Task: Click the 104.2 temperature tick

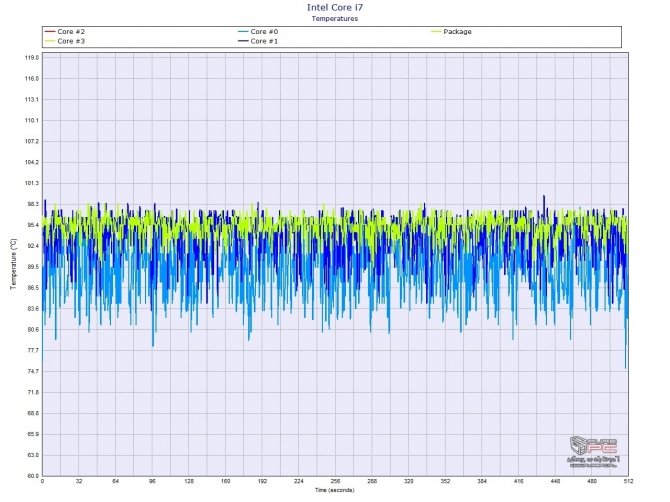Action: pos(32,162)
